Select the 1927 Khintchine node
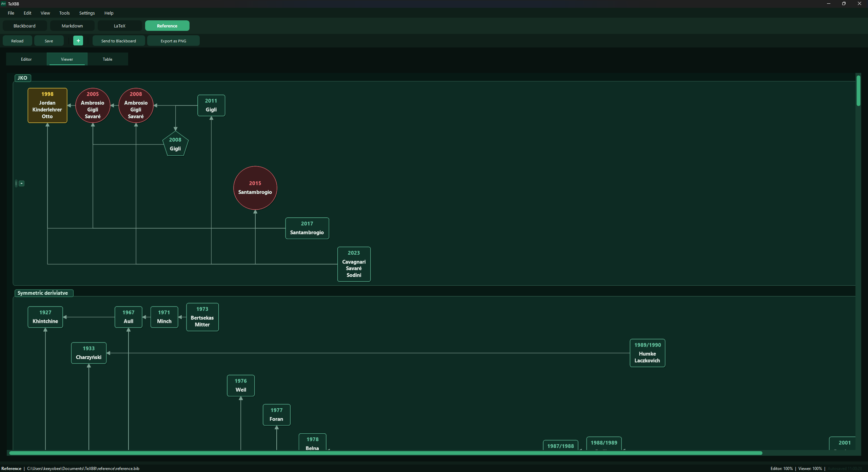868x472 pixels. pos(45,317)
